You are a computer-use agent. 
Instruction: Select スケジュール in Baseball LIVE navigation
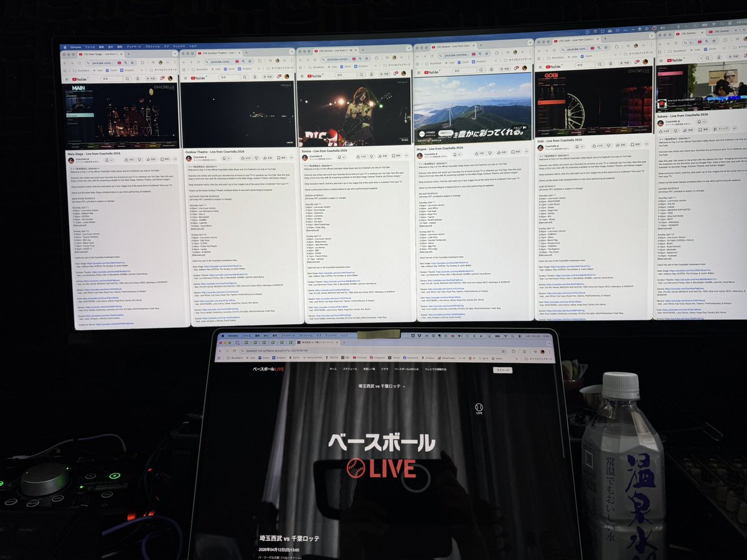tap(350, 369)
